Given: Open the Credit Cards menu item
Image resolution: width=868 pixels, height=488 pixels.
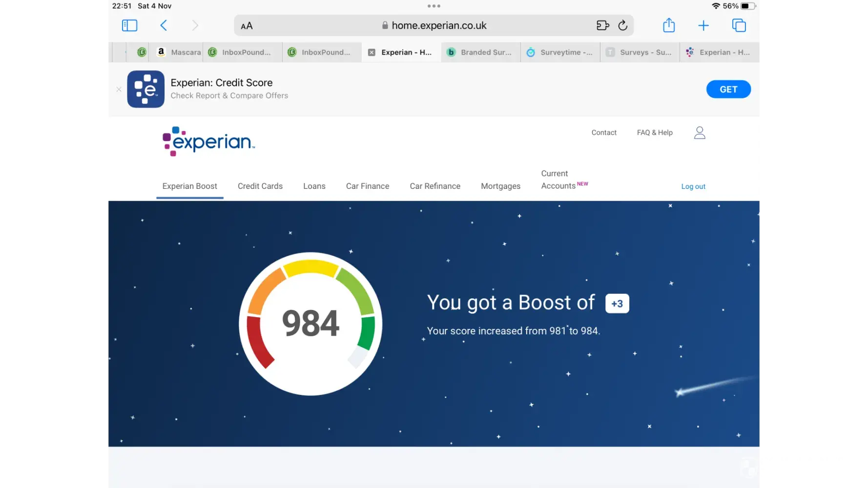Looking at the screenshot, I should point(260,186).
